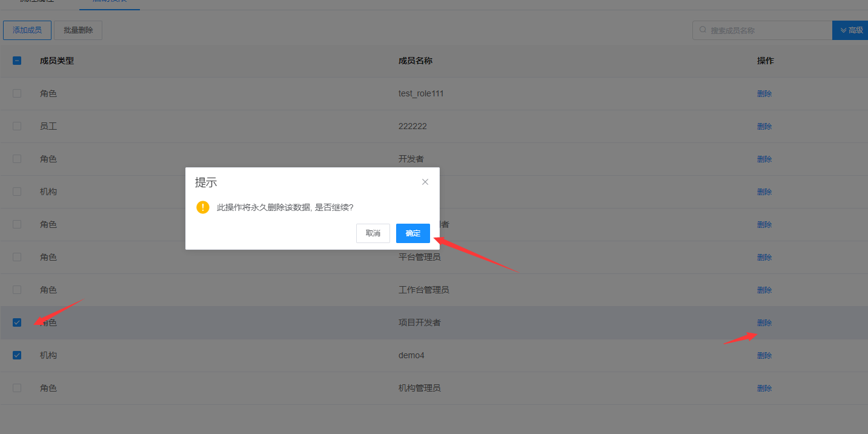868x434 pixels.
Task: Click the magnifier icon in the member search box
Action: point(704,30)
